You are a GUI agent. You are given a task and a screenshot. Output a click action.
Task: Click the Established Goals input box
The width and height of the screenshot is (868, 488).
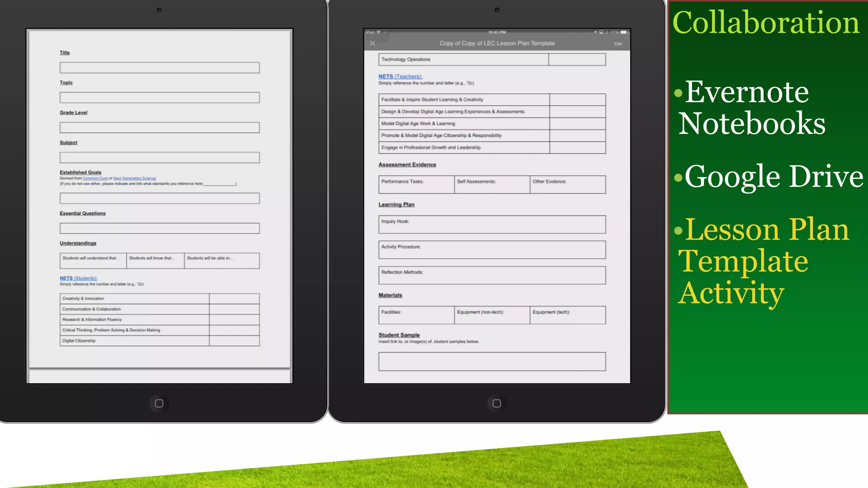[160, 198]
